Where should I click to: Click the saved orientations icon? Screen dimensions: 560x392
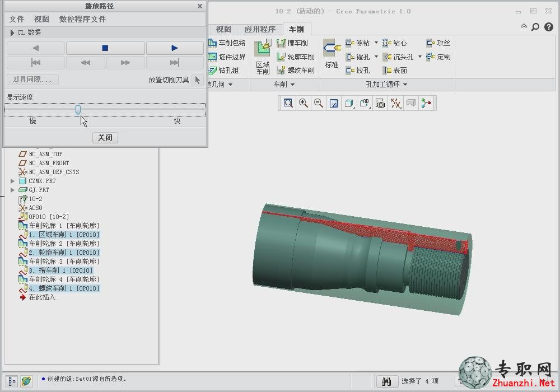click(365, 103)
